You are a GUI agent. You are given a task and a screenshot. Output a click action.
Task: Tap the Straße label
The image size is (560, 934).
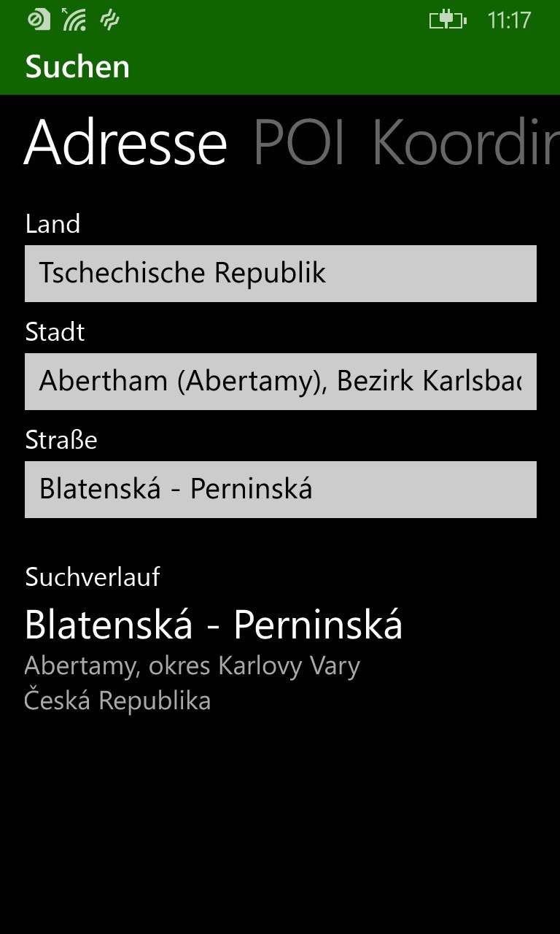click(61, 440)
